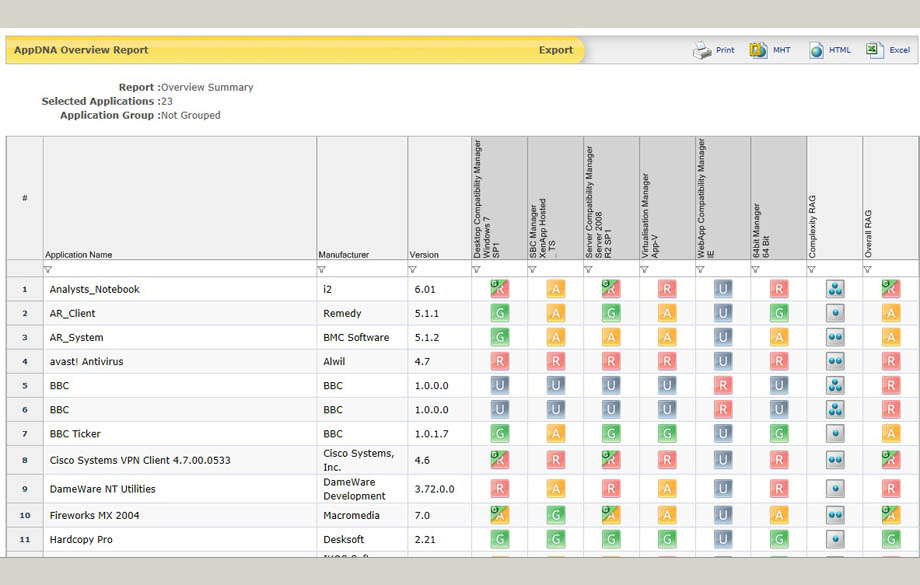Click Analysts_Notebook XenApp amber status icon
This screenshot has width=920, height=585.
pos(556,289)
